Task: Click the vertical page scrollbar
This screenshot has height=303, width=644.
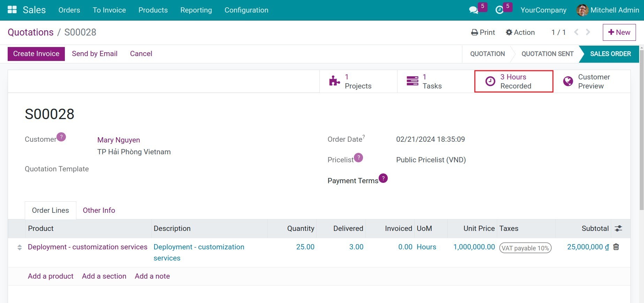Action: [x=641, y=129]
